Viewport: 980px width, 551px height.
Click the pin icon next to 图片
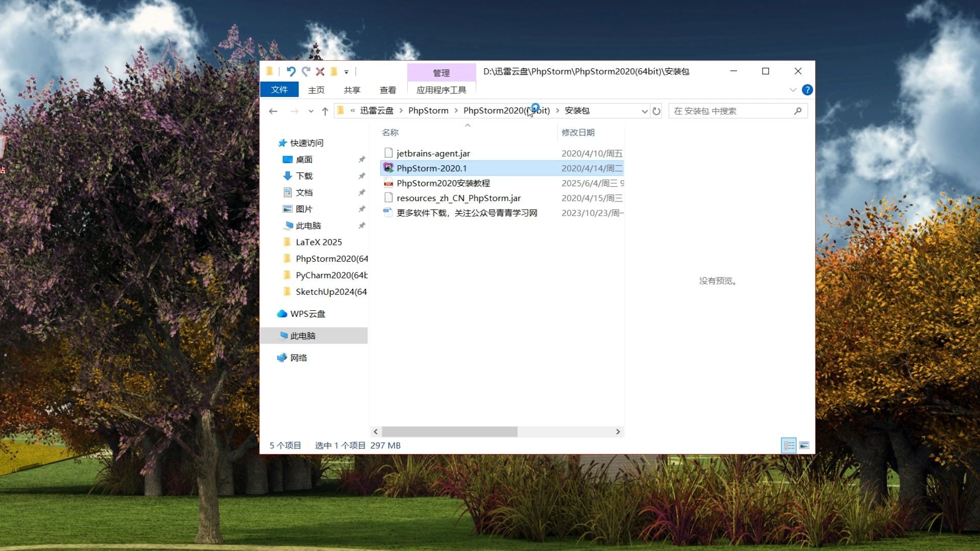362,209
